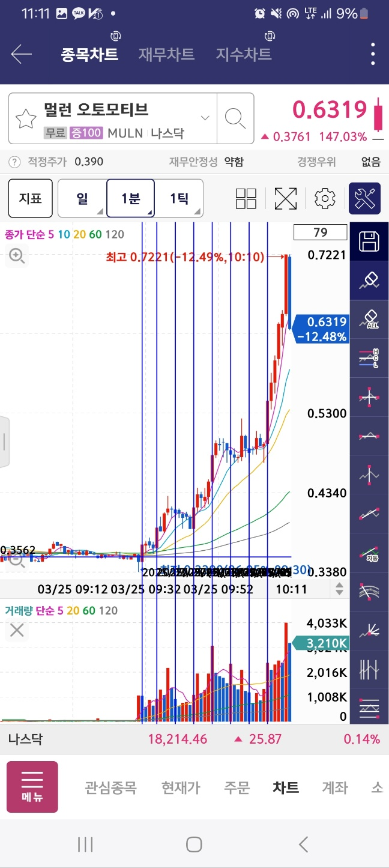
Task: Go to 계좌 tab
Action: 335,788
